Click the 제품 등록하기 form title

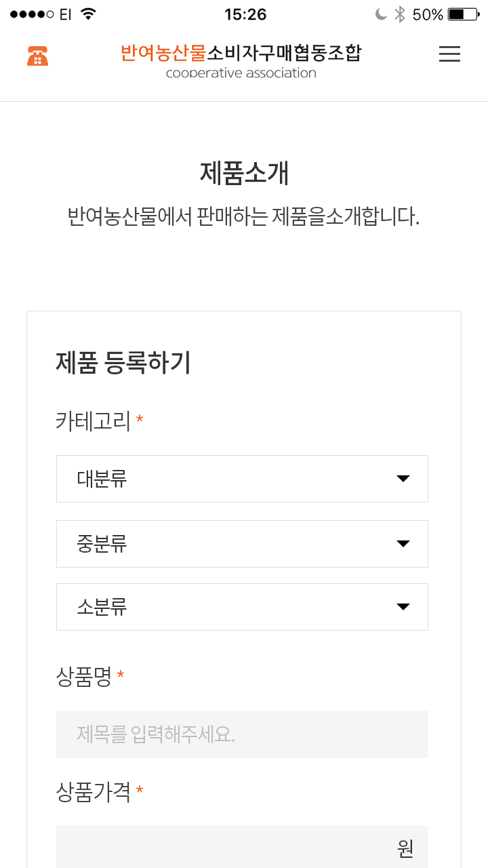coord(123,363)
